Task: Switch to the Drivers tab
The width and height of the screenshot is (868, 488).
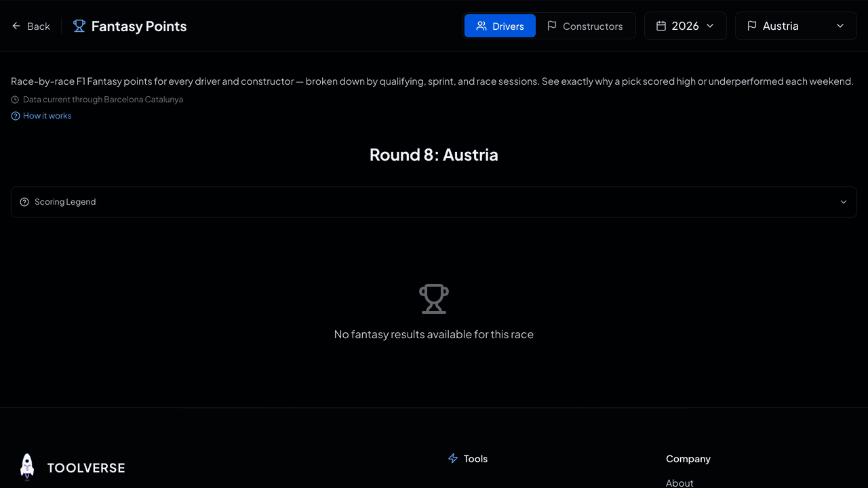Action: pyautogui.click(x=500, y=26)
